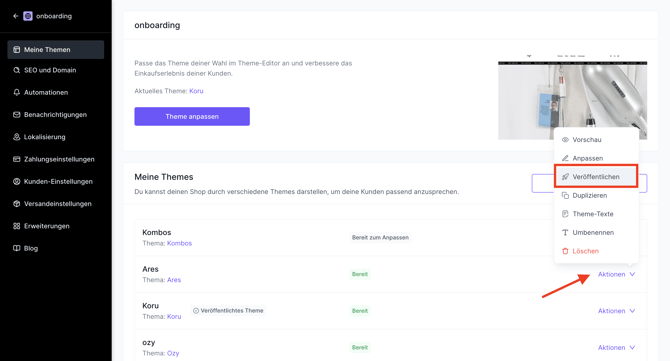Click the red trash icon beside Löschen

tap(565, 251)
